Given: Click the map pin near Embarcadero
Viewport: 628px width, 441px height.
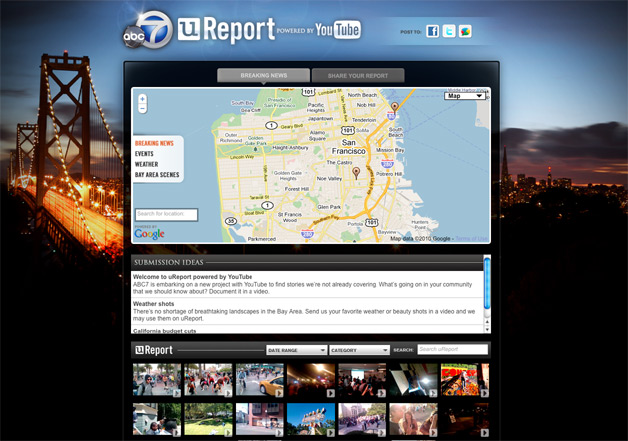Looking at the screenshot, I should coord(395,107).
